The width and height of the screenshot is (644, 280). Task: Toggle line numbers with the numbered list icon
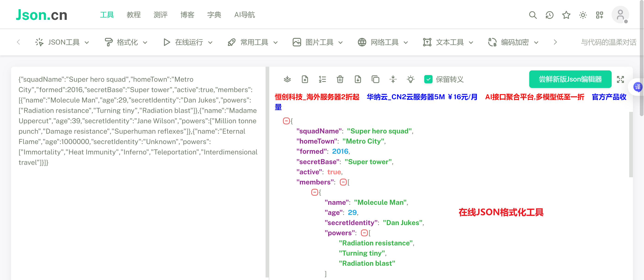tap(322, 79)
